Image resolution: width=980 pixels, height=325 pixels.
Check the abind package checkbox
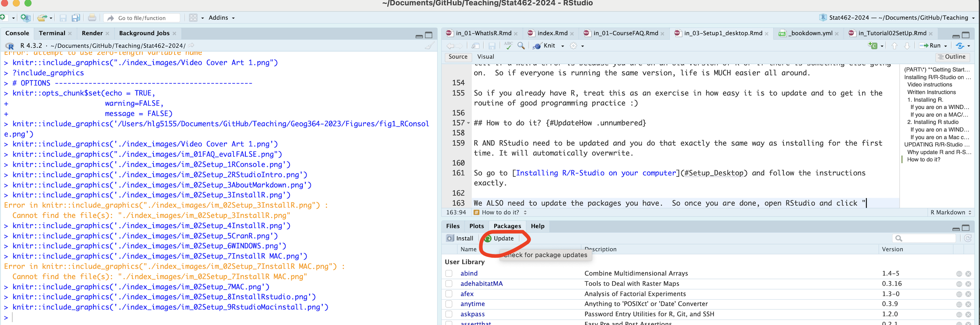point(449,273)
